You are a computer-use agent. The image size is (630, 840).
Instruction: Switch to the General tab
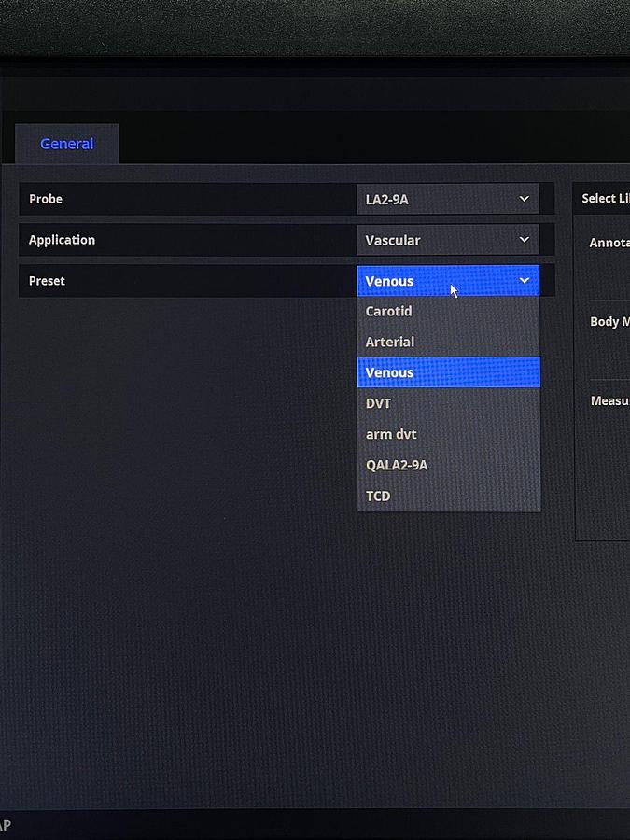point(66,144)
